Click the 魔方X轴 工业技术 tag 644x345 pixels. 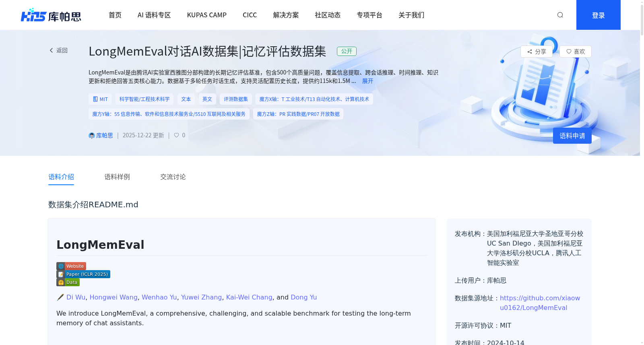pyautogui.click(x=314, y=99)
